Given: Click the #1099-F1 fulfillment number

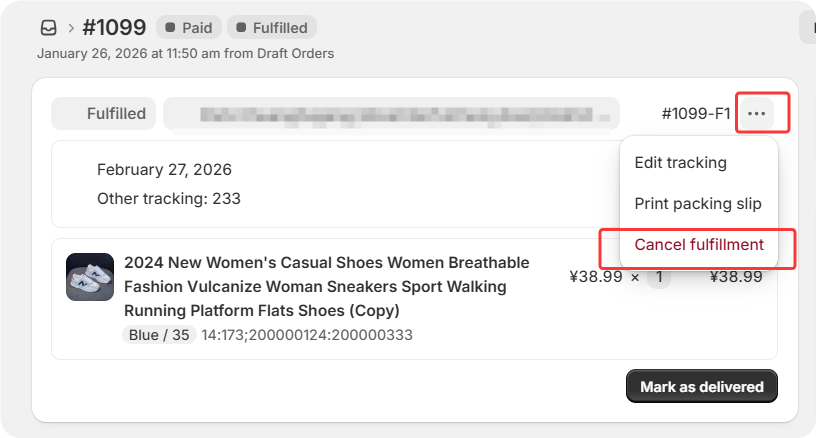Looking at the screenshot, I should tap(696, 113).
